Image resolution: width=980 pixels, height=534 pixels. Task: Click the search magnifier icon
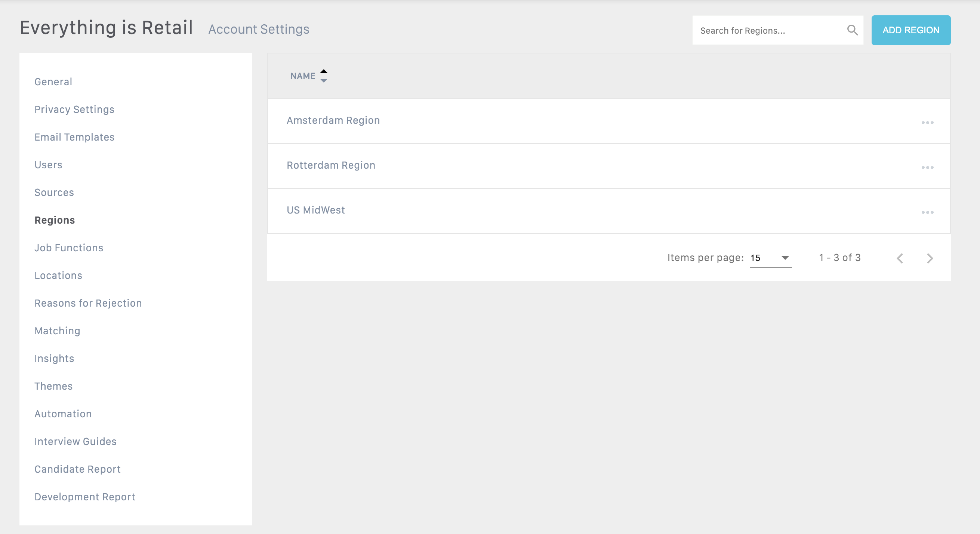pos(852,30)
